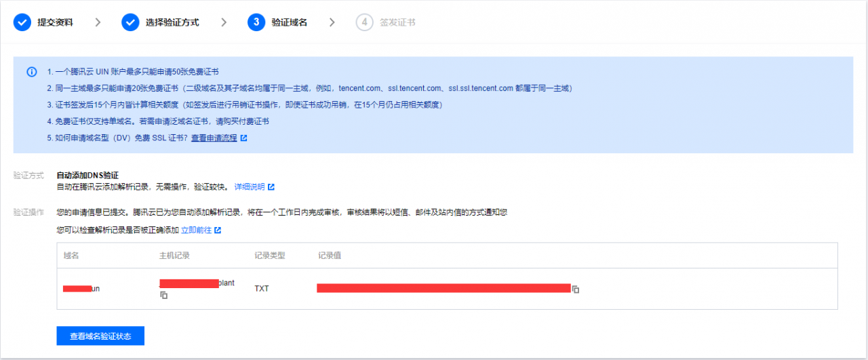Click the 自动添加DNS验证 heading text
This screenshot has height=360, width=868.
click(87, 176)
